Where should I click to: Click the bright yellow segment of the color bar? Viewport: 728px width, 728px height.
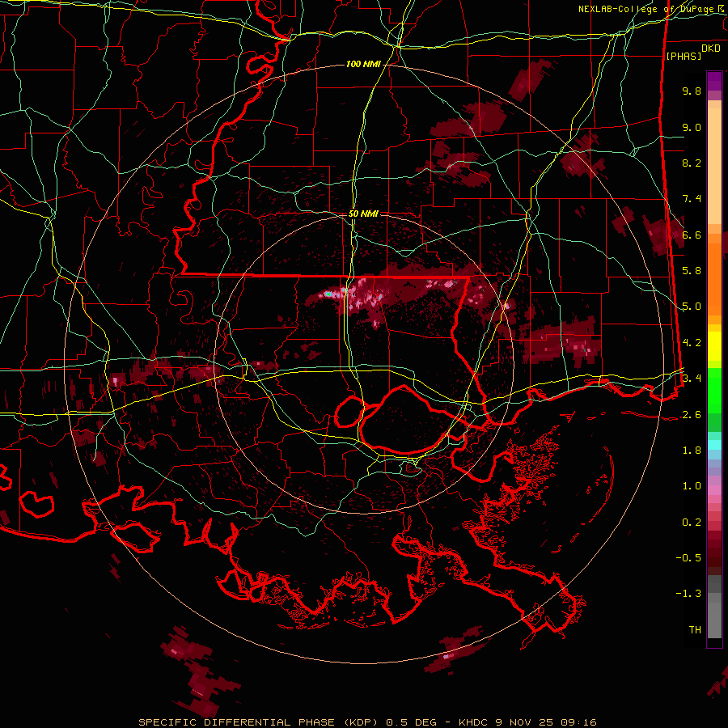click(x=714, y=346)
